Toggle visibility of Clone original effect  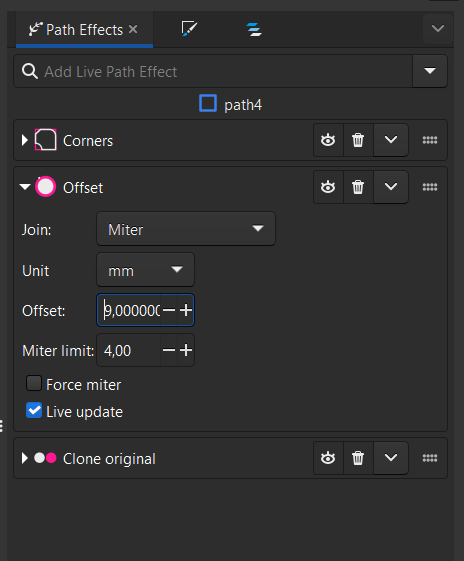(328, 458)
